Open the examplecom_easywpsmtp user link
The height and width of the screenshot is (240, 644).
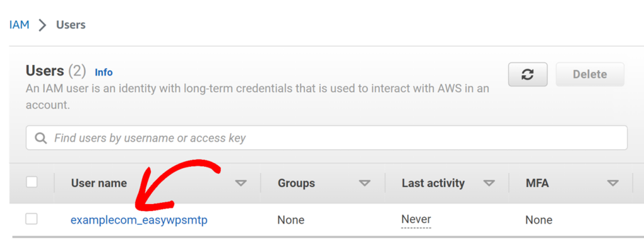coord(139,220)
